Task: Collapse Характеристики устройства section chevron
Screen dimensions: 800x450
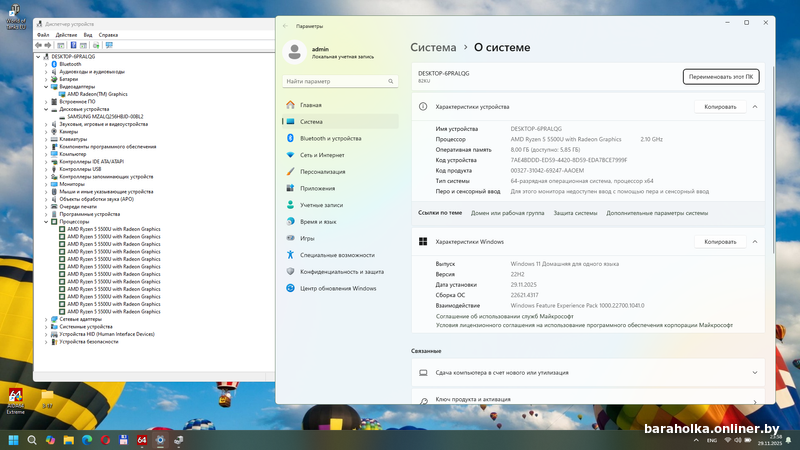Action: pos(755,106)
